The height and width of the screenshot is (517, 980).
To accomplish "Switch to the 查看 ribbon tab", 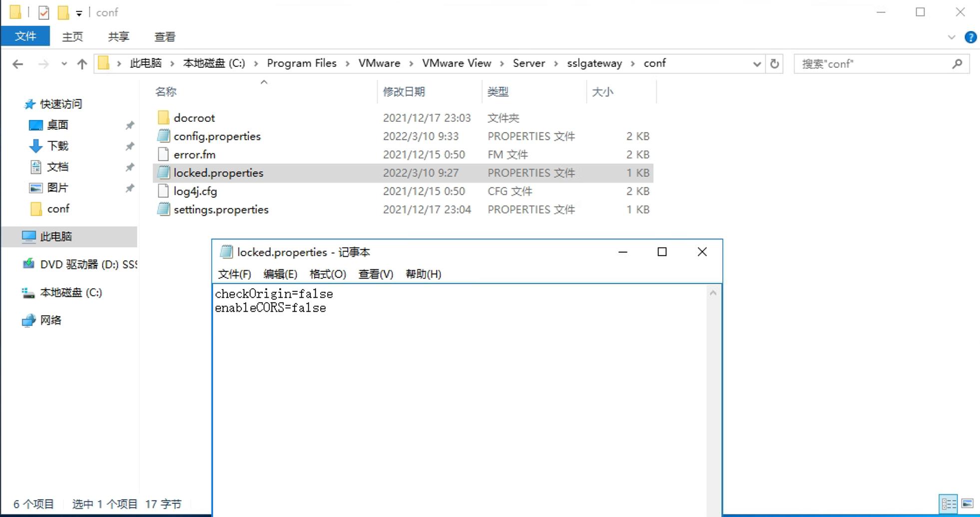I will point(165,36).
